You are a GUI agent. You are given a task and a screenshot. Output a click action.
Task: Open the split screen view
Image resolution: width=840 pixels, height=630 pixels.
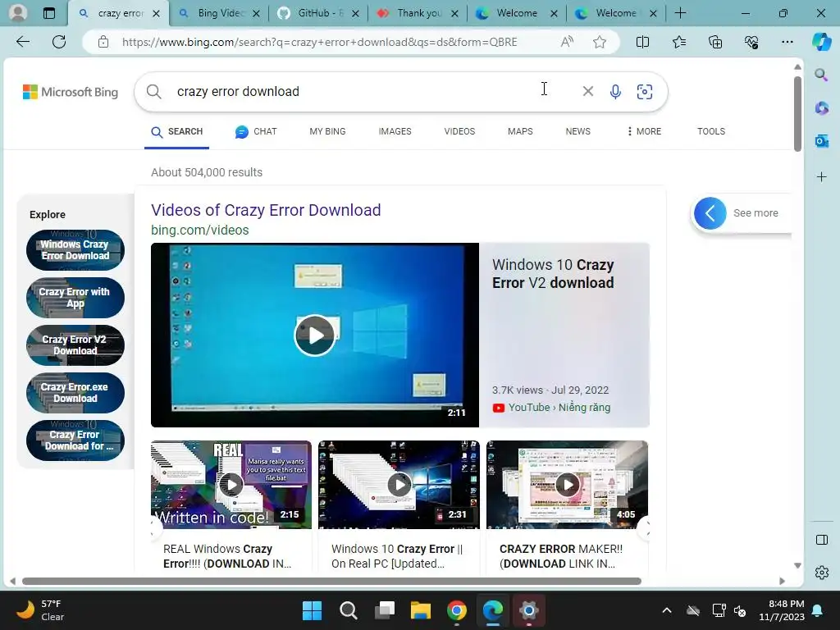[642, 42]
